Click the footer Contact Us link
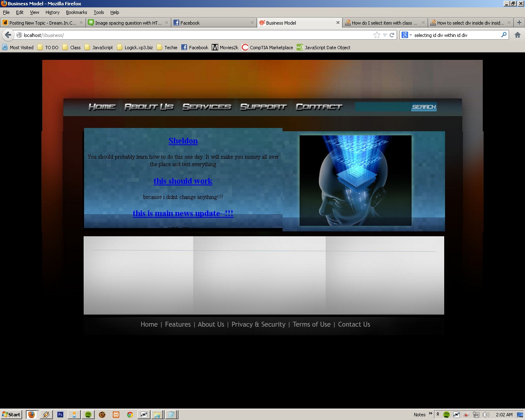525x420 pixels. pos(354,324)
